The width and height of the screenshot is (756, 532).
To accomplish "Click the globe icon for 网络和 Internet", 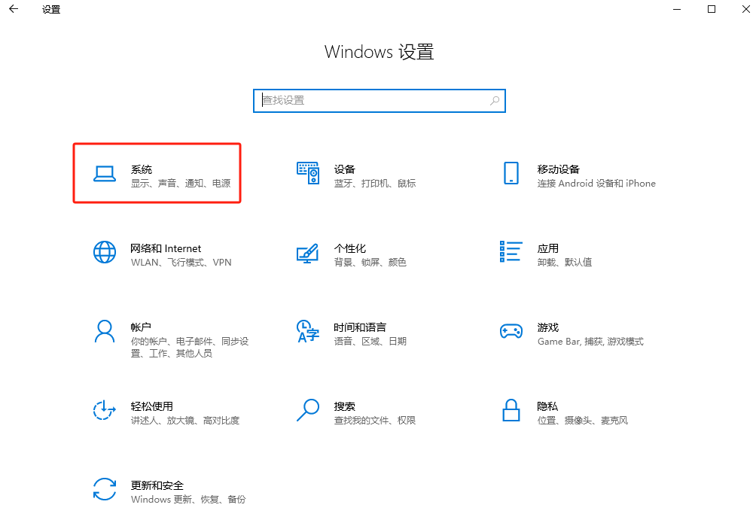I will tap(105, 253).
